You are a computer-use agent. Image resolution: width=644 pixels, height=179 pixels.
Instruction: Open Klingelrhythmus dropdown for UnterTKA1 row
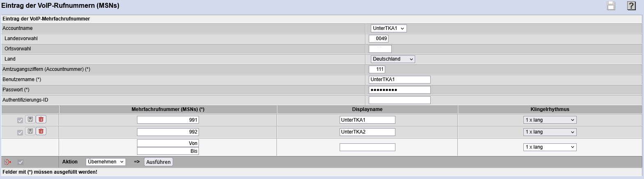pos(550,120)
